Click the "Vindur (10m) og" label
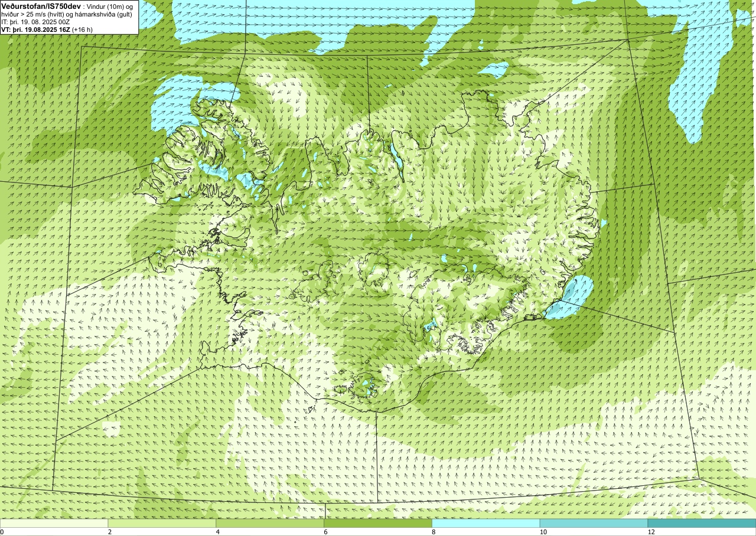 (x=109, y=6)
